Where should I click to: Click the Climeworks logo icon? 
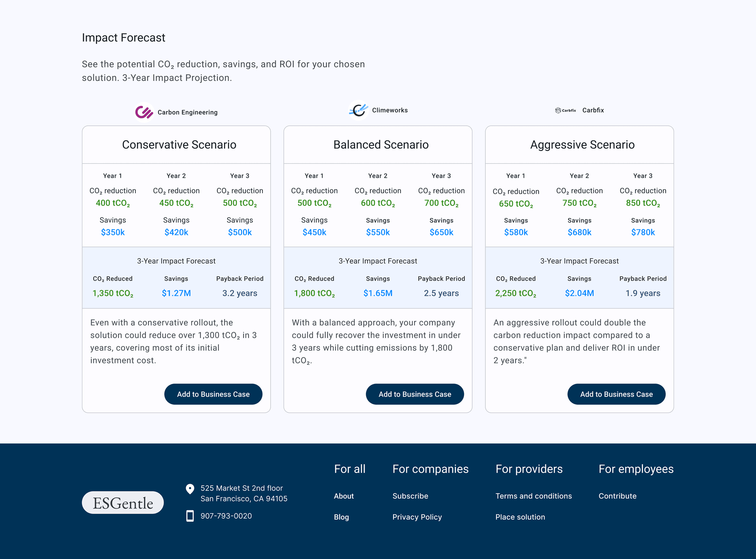point(358,110)
